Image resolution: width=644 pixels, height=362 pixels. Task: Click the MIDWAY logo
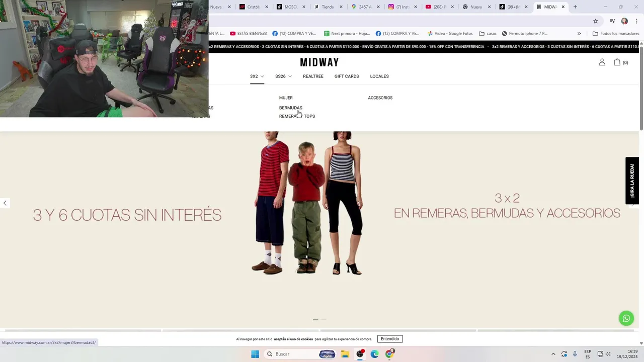tap(319, 62)
